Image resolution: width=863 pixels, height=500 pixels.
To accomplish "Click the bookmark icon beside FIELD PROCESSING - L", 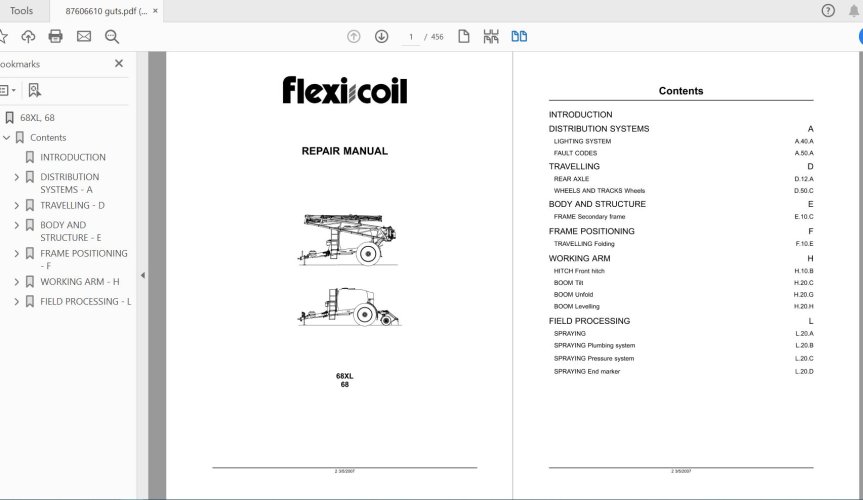I will pos(30,301).
